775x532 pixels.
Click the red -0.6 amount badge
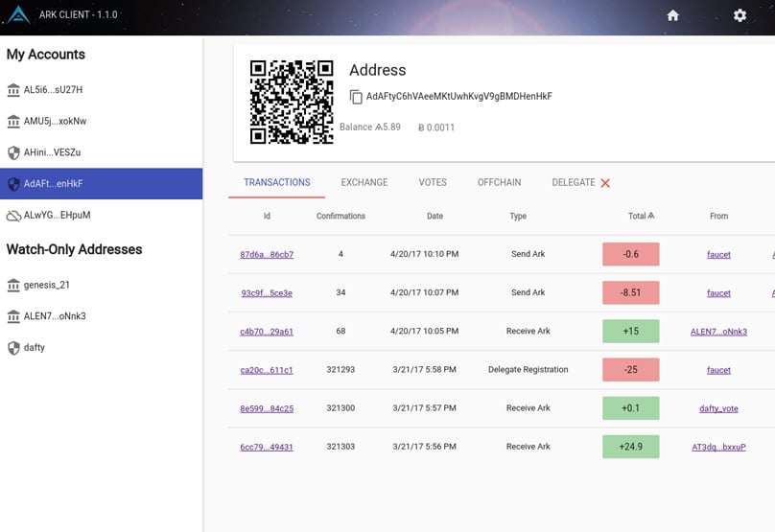[631, 254]
